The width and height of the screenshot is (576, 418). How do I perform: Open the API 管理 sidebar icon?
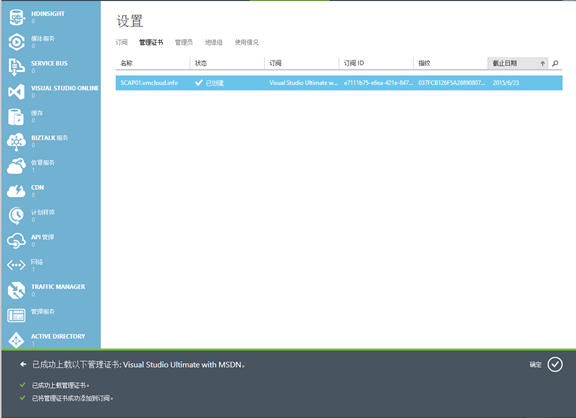[x=16, y=241]
